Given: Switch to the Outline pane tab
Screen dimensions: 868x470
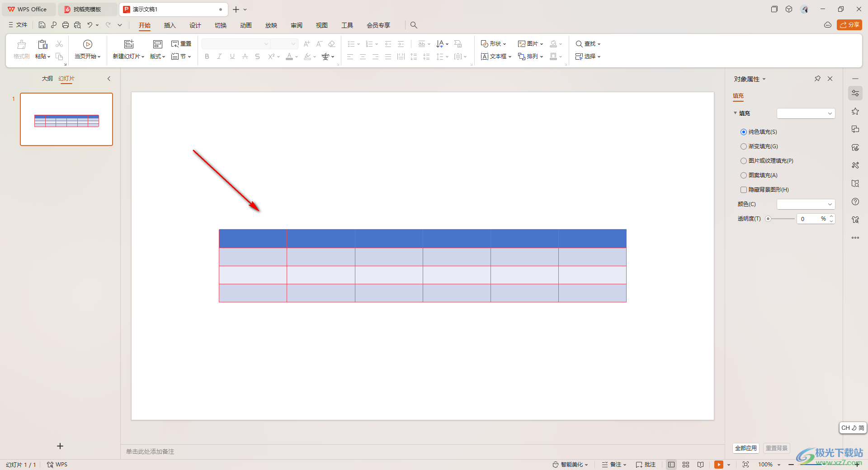Looking at the screenshot, I should tap(47, 79).
